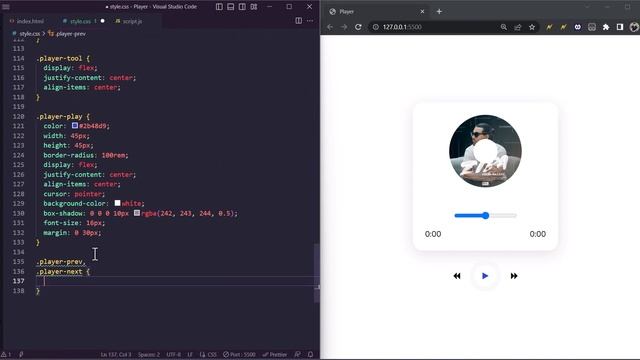The image size is (640, 360).
Task: Click line number 120 in gutter
Action: (x=18, y=116)
